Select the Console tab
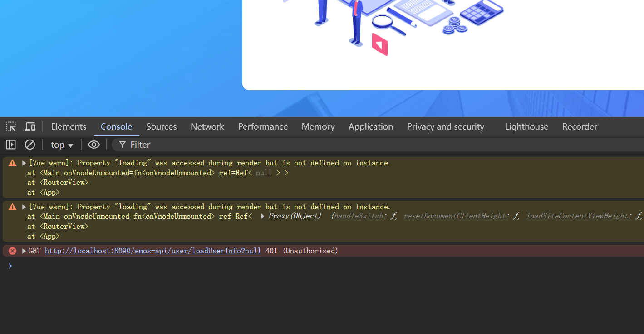This screenshot has height=334, width=644. point(117,126)
